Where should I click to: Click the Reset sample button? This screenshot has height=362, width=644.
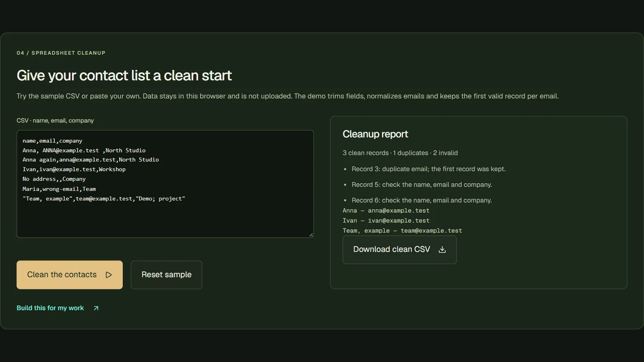(x=167, y=275)
